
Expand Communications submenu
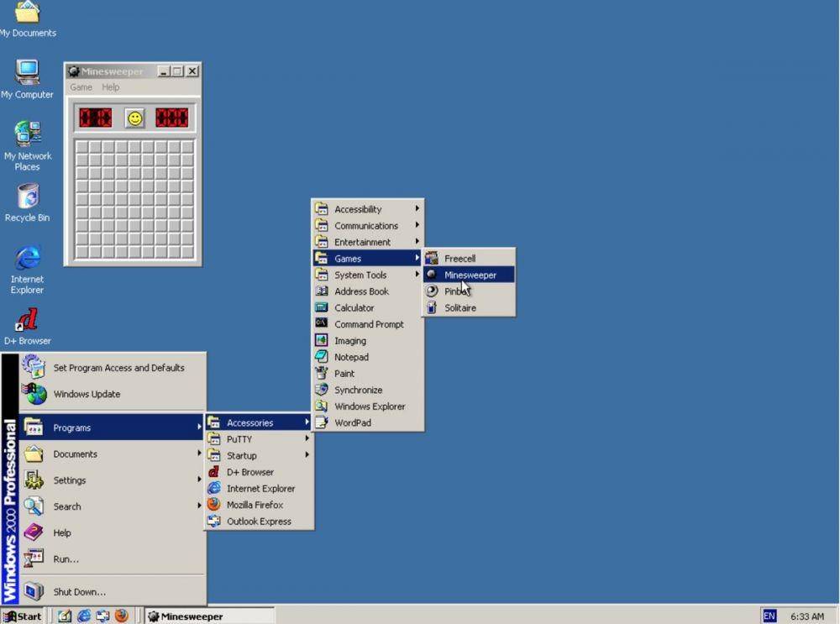368,226
